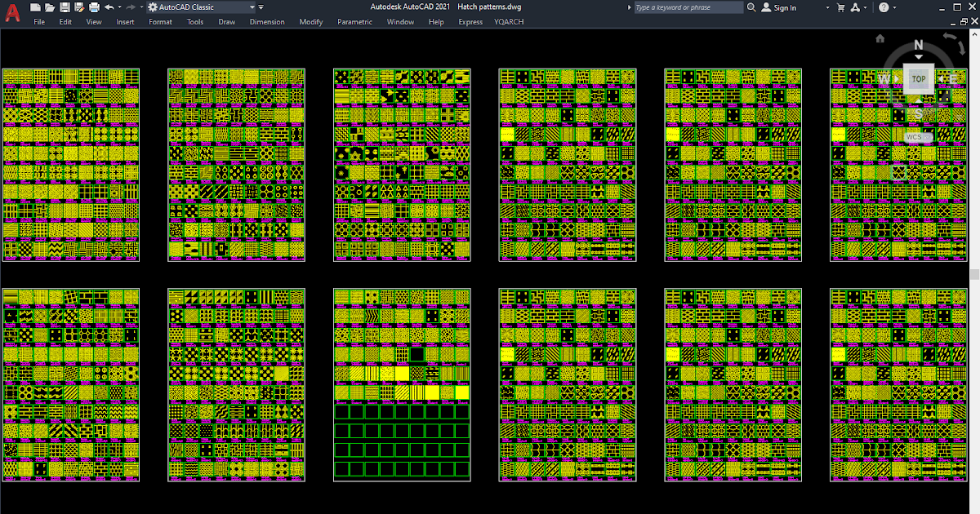Open the YQARCH menu
Image resolution: width=980 pixels, height=514 pixels.
tap(508, 22)
